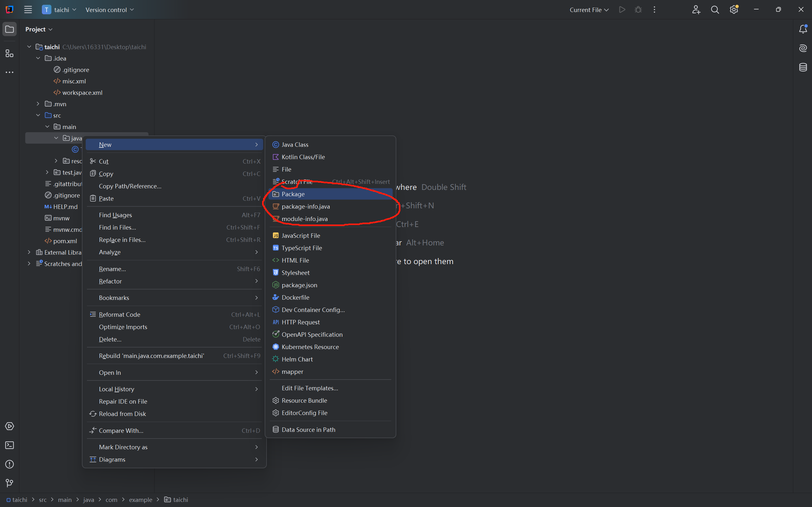Image resolution: width=812 pixels, height=507 pixels.
Task: Click Reformat Code in context menu
Action: (x=119, y=315)
